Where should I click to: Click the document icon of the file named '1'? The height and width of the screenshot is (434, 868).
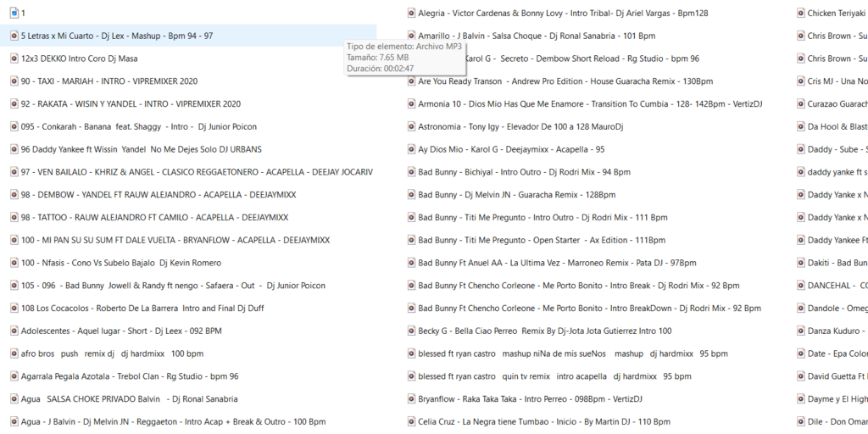click(14, 13)
